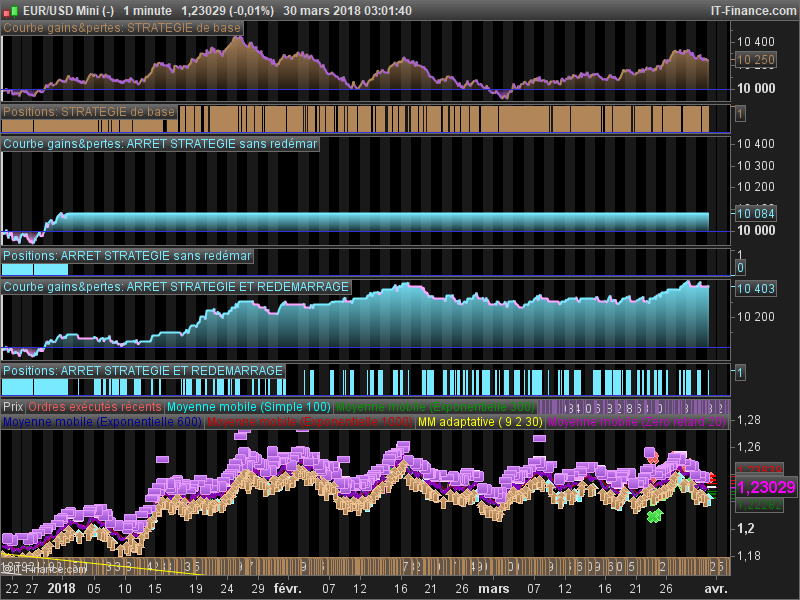800x600 pixels.
Task: Click the 2018 label on time axis
Action: (x=61, y=588)
